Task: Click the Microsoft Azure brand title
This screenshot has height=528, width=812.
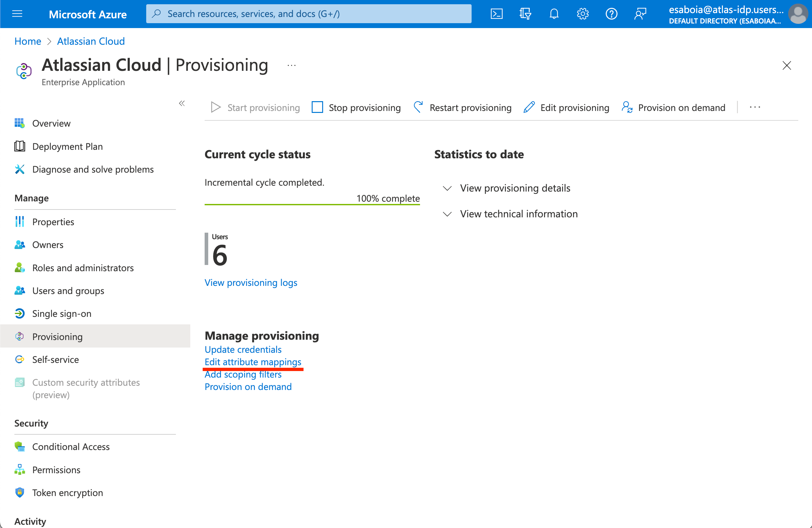Action: [88, 14]
